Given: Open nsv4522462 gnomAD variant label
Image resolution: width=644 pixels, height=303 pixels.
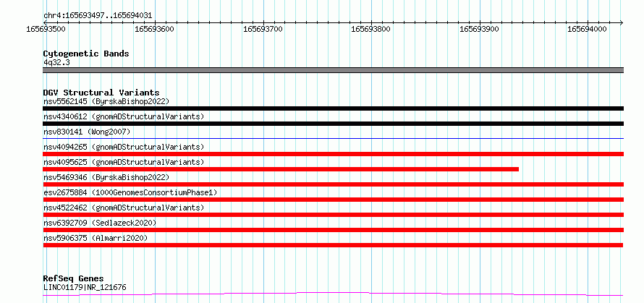Looking at the screenshot, I should (124, 208).
